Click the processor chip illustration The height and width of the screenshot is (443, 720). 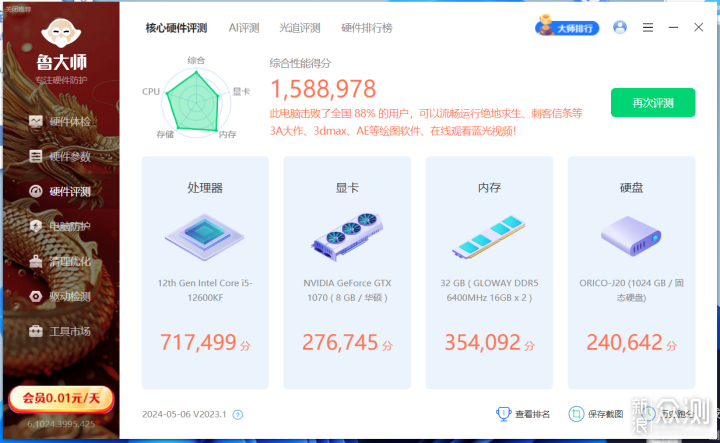point(205,237)
